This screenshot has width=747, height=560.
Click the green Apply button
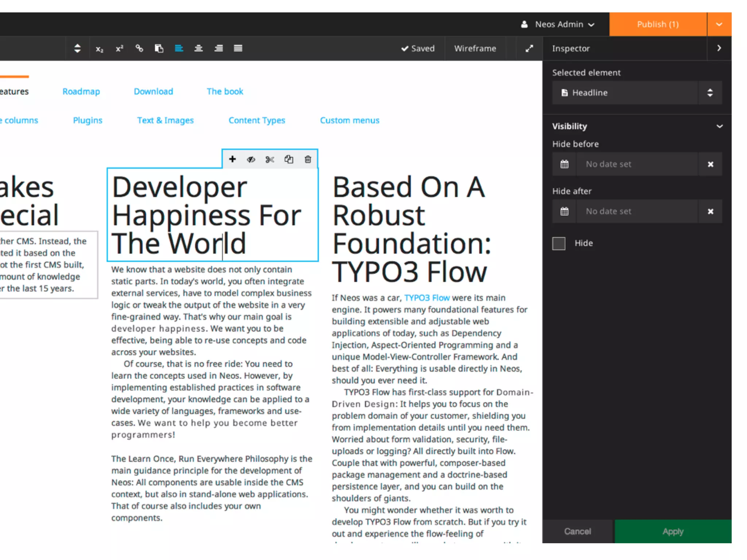pos(673,531)
